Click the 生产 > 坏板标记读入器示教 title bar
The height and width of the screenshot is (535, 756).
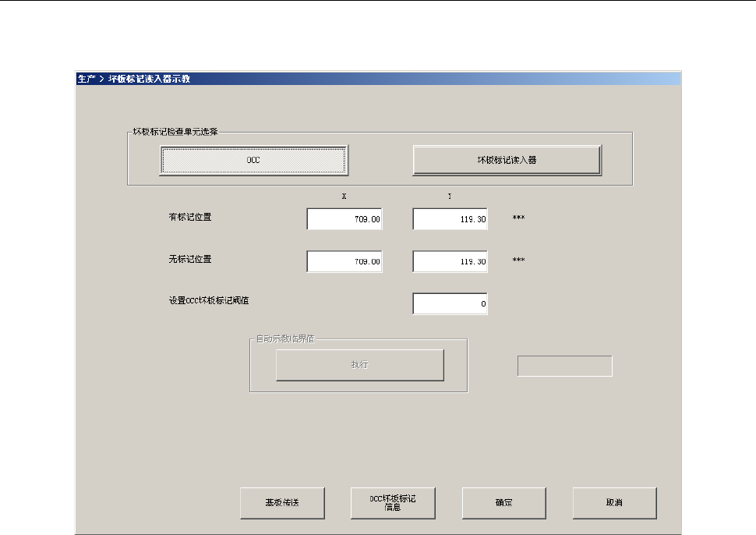click(378, 79)
